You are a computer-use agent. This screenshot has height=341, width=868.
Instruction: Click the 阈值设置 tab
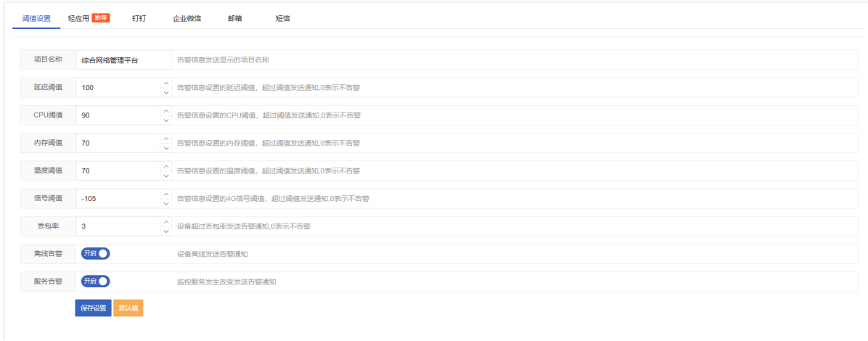pyautogui.click(x=36, y=18)
